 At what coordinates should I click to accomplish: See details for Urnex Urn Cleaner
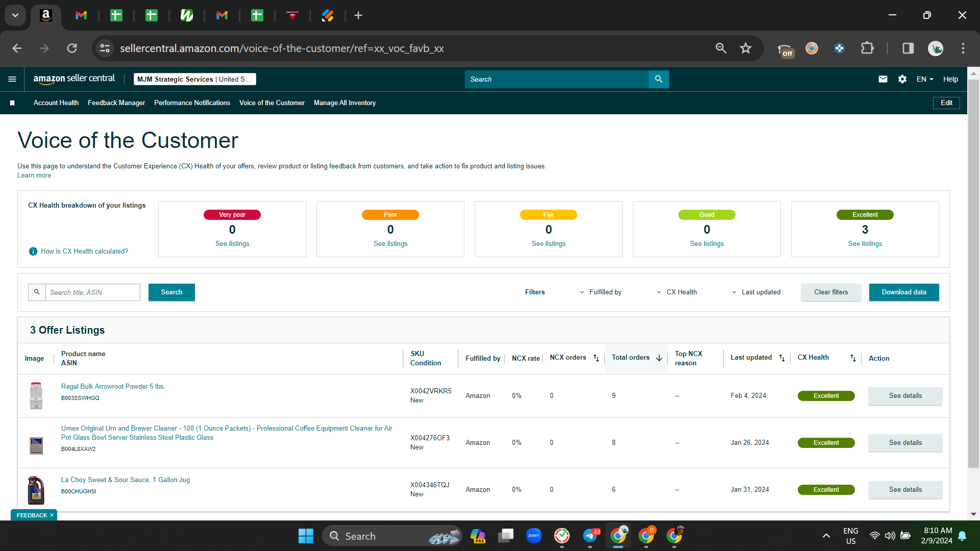[x=905, y=443]
